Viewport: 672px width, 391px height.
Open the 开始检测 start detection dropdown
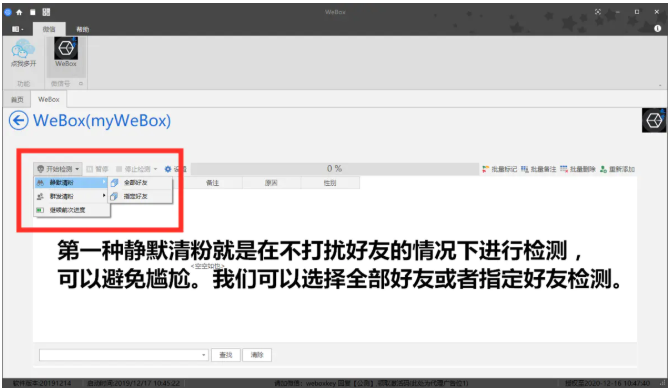[x=58, y=169]
